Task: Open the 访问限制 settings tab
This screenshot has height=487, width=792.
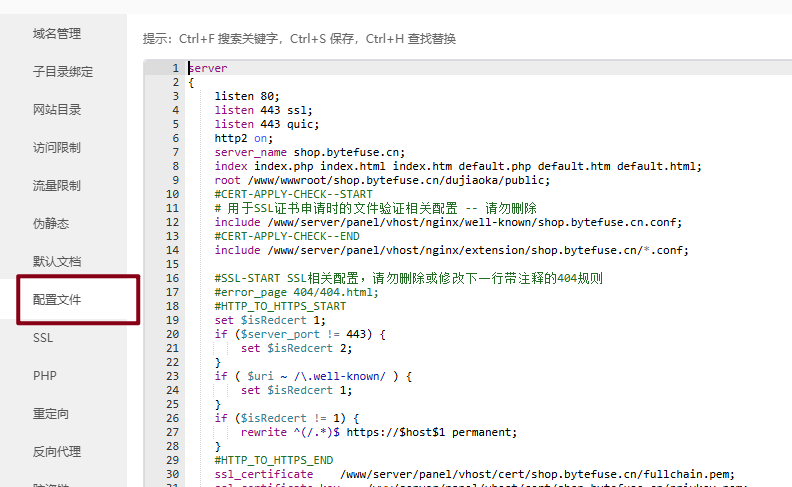Action: 57,148
